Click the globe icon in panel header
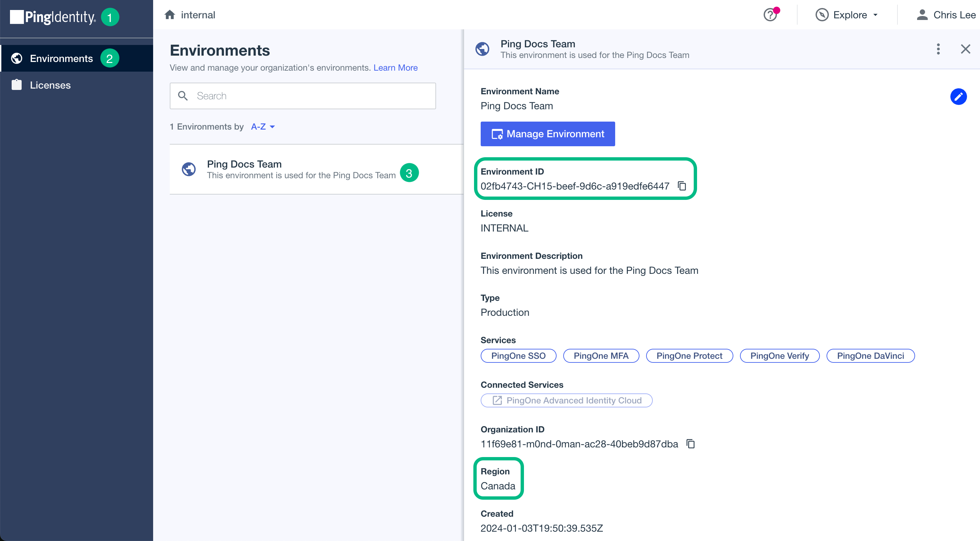Viewport: 980px width, 541px height. pyautogui.click(x=482, y=49)
